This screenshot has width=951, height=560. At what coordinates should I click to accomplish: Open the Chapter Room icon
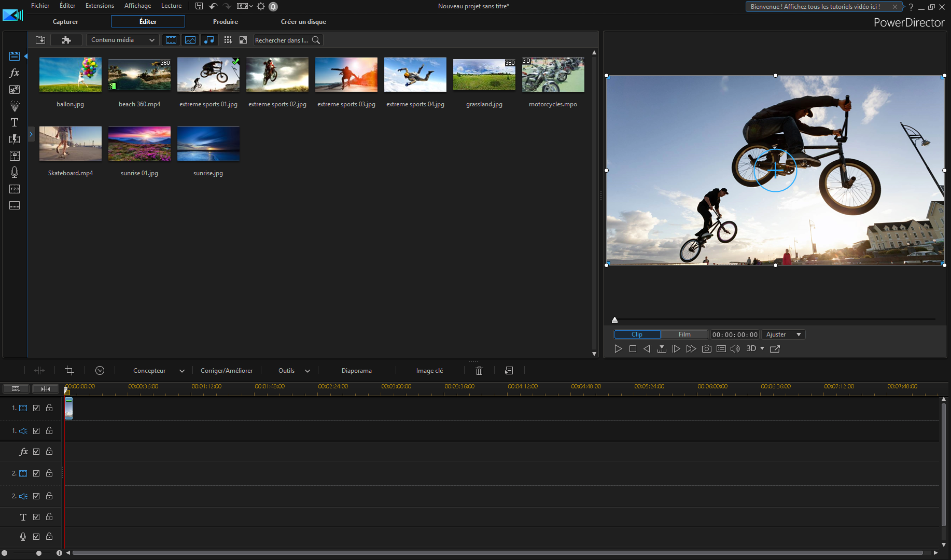click(x=15, y=189)
